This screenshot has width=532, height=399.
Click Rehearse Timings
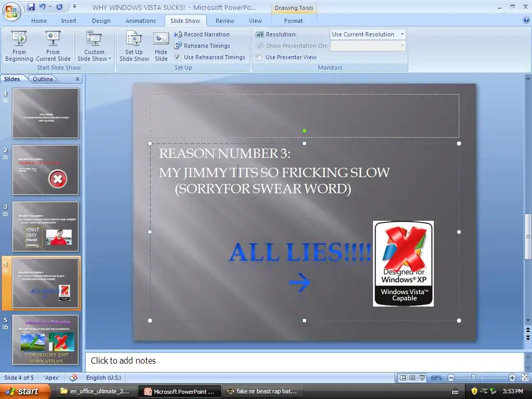202,46
